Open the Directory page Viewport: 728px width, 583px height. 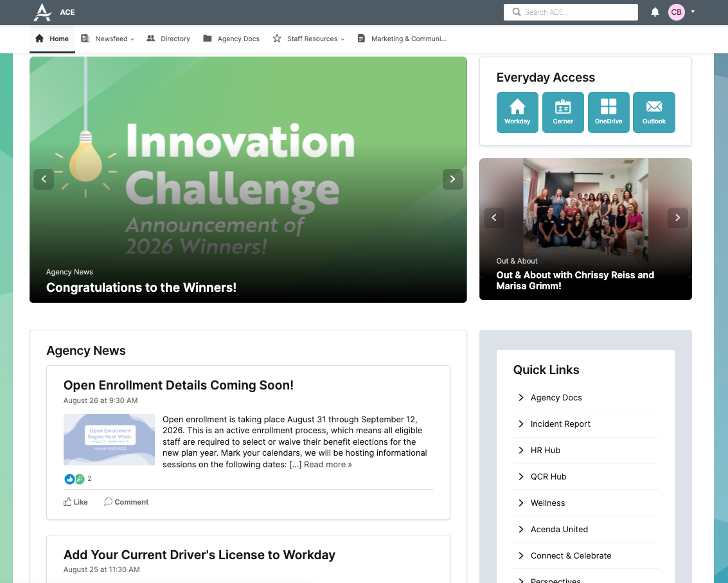168,39
